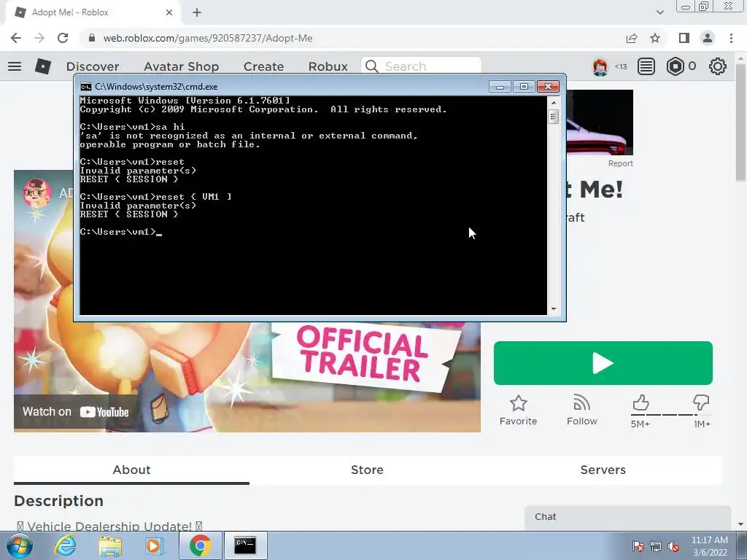Close the cmd.exe window
747x560 pixels.
pos(549,87)
